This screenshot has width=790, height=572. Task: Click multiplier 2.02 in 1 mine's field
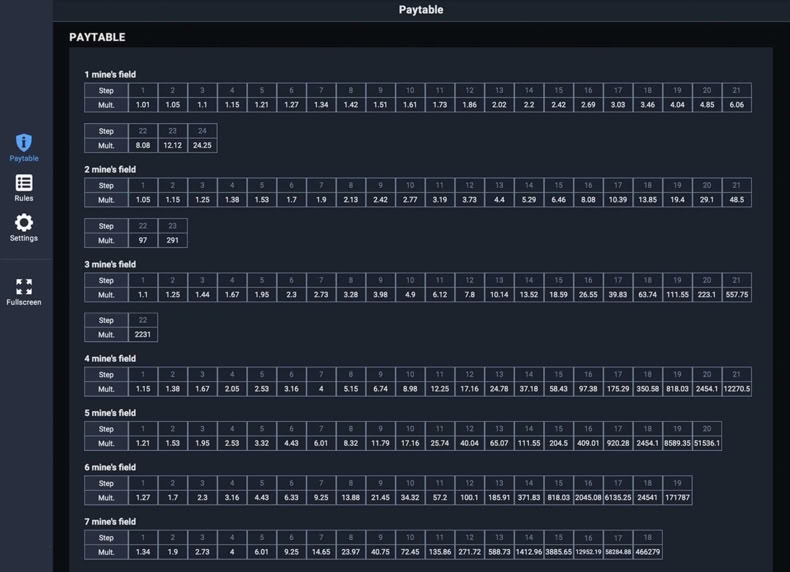pos(499,105)
